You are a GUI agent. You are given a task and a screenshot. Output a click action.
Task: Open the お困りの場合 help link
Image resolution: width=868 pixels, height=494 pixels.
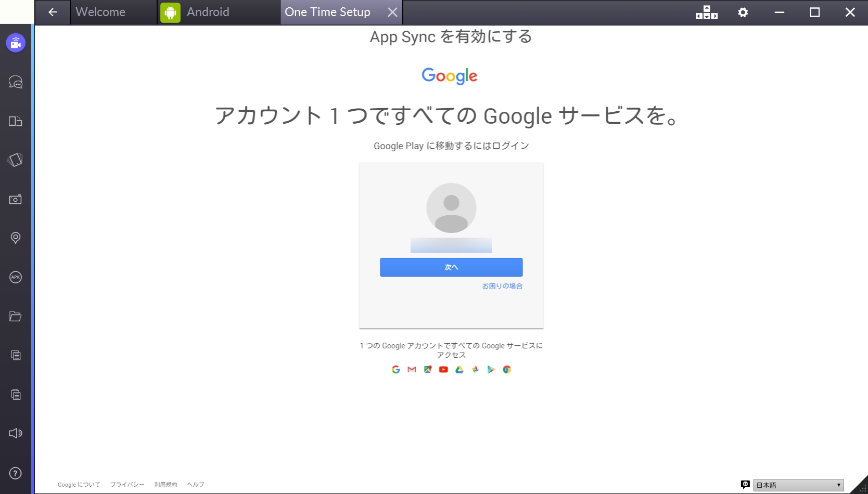click(502, 286)
